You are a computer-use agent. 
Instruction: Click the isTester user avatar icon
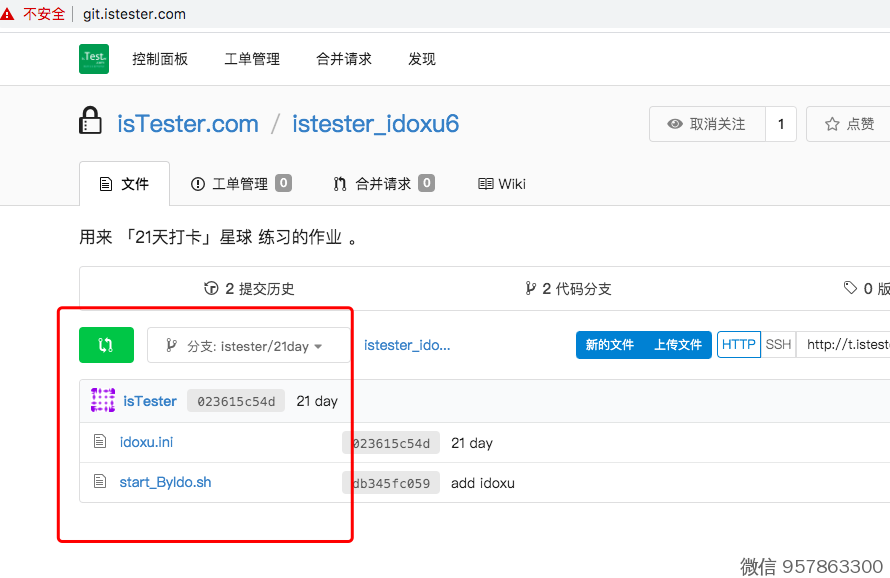coord(103,401)
